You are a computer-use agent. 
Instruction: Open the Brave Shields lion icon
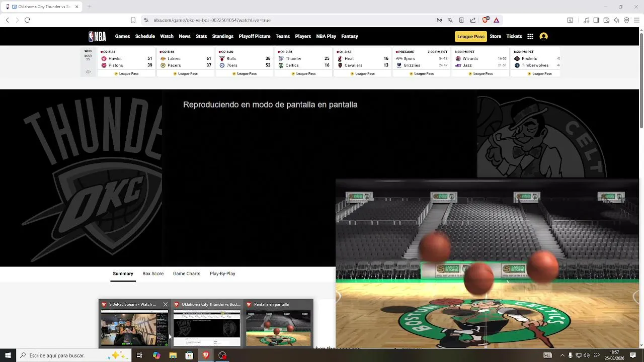(x=485, y=20)
